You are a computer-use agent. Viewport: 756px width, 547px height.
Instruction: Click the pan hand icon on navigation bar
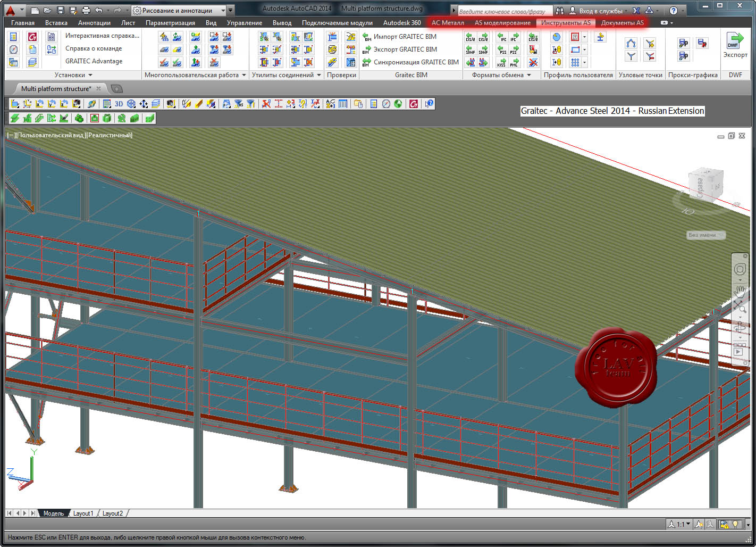pyautogui.click(x=740, y=291)
